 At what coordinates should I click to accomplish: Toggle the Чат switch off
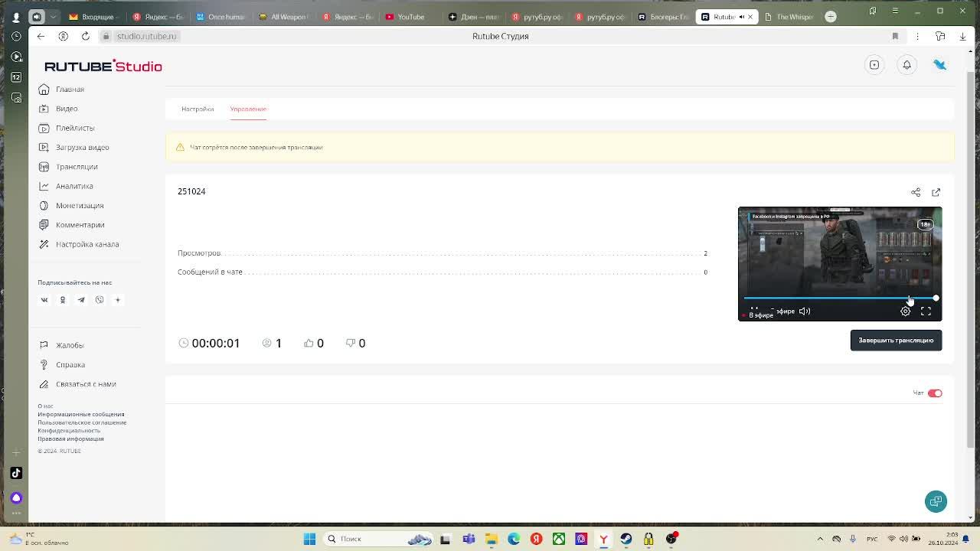[x=935, y=393]
